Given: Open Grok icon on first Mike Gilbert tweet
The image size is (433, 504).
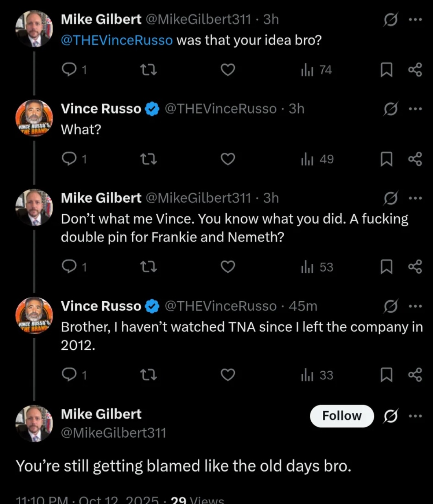Looking at the screenshot, I should 390,20.
